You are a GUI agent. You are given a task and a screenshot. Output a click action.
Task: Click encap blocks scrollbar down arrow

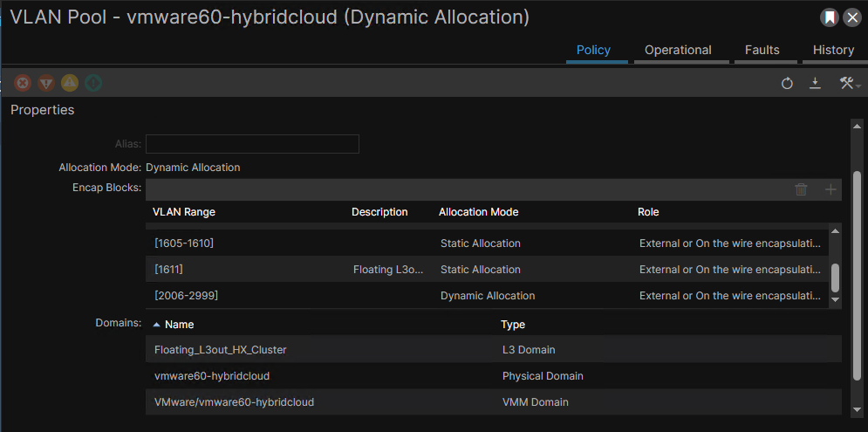[x=836, y=299]
